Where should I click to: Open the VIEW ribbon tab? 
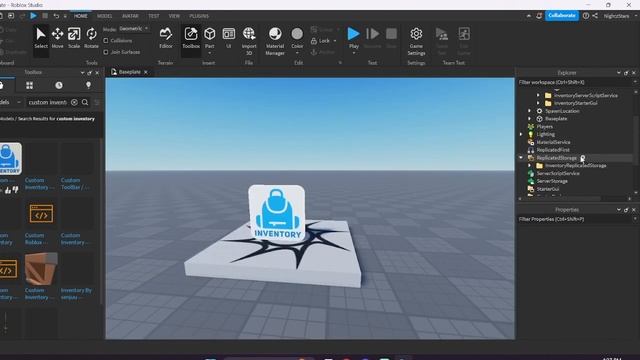tap(174, 16)
